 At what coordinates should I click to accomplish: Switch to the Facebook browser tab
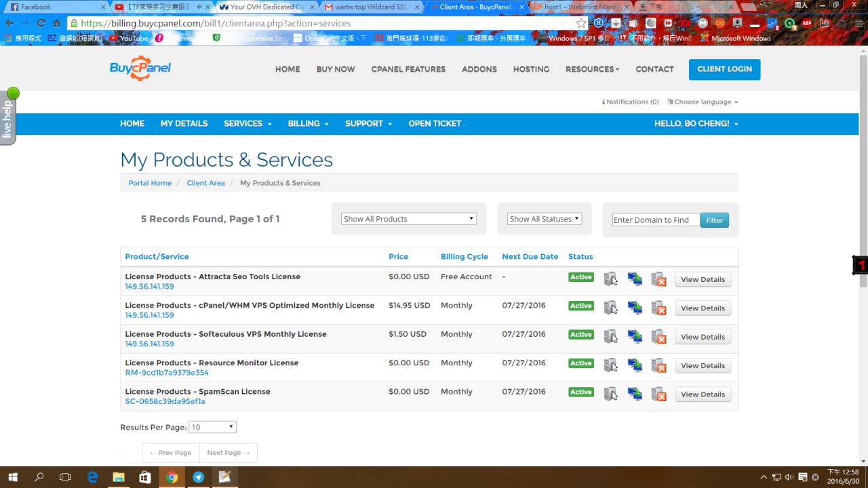point(54,7)
